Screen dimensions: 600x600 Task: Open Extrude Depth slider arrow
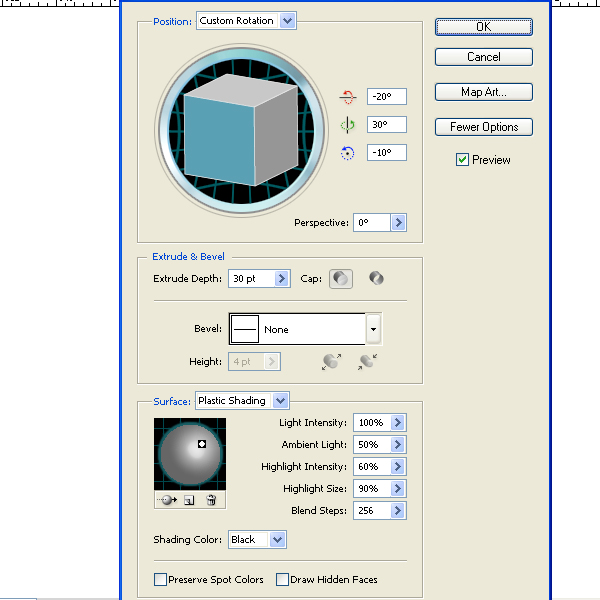[x=282, y=279]
